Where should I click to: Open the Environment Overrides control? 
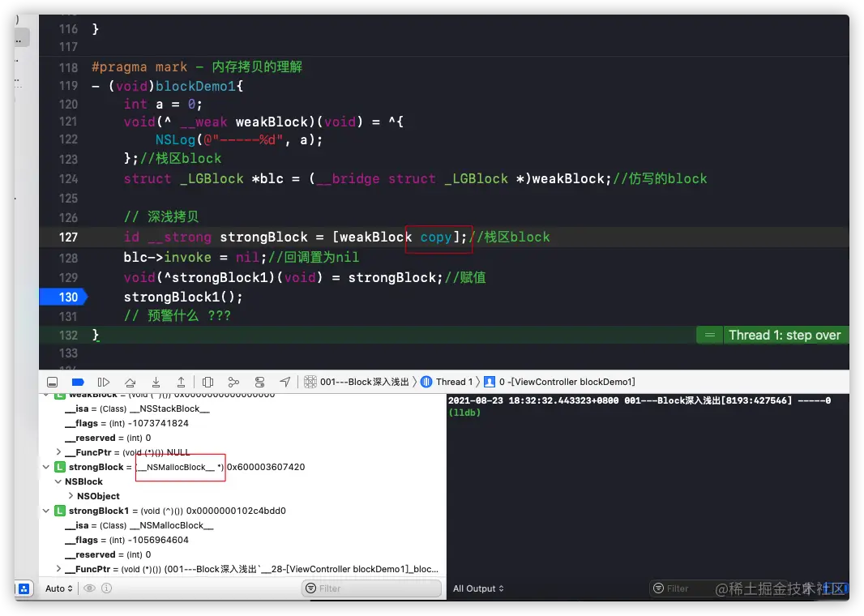coord(259,382)
